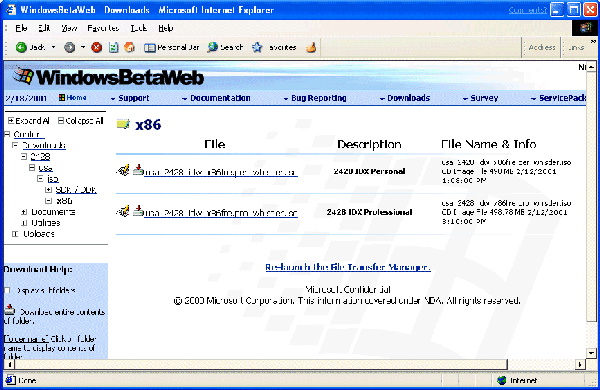Click the info icon for 2428 IDX Professional
Image resolution: width=600 pixels, height=390 pixels.
(x=123, y=211)
